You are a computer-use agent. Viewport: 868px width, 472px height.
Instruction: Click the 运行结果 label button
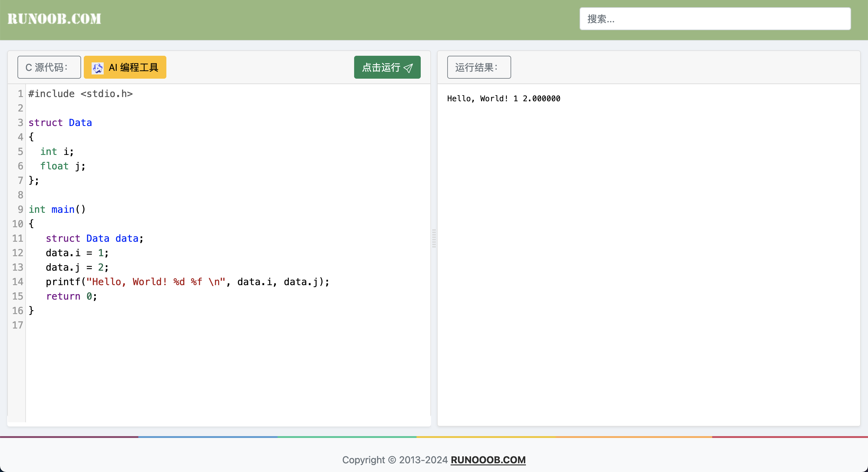(x=479, y=68)
